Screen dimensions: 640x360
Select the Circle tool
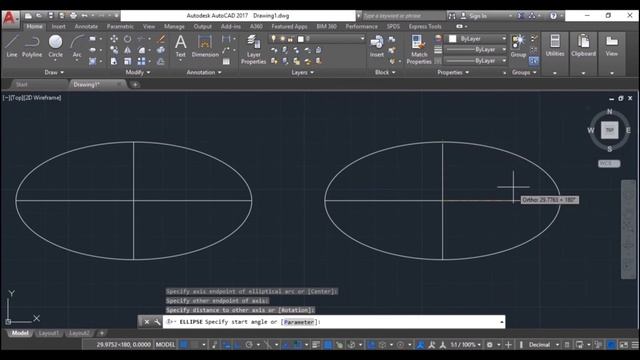[x=56, y=46]
